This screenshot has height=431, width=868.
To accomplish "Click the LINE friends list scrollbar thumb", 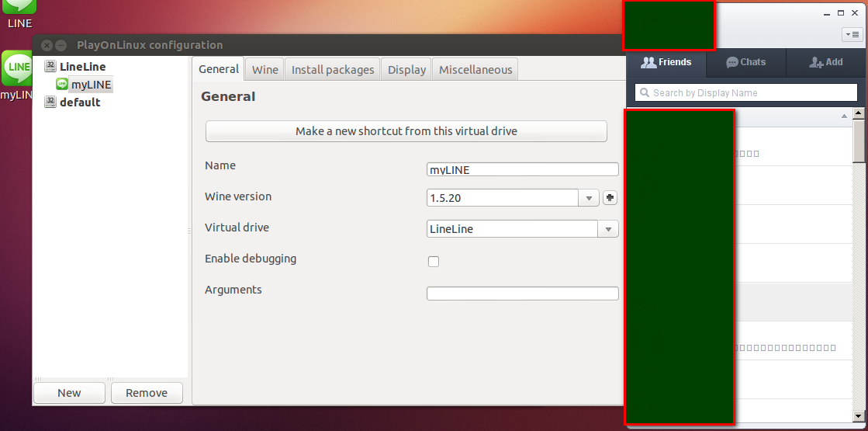I will coord(859,141).
